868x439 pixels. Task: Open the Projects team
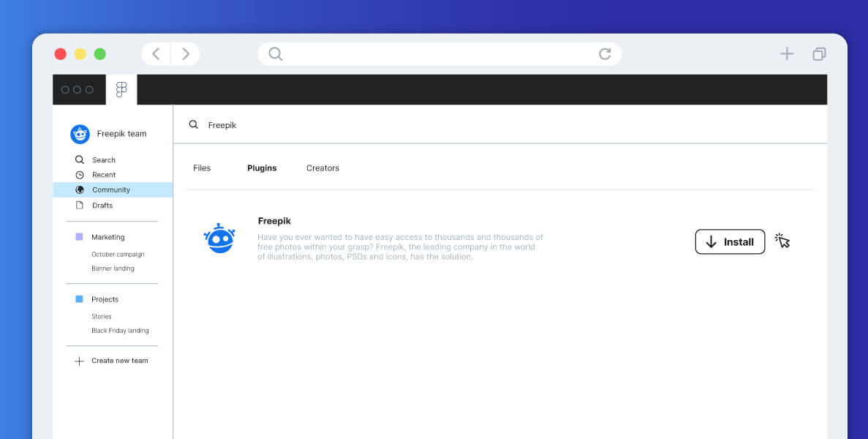click(x=105, y=299)
